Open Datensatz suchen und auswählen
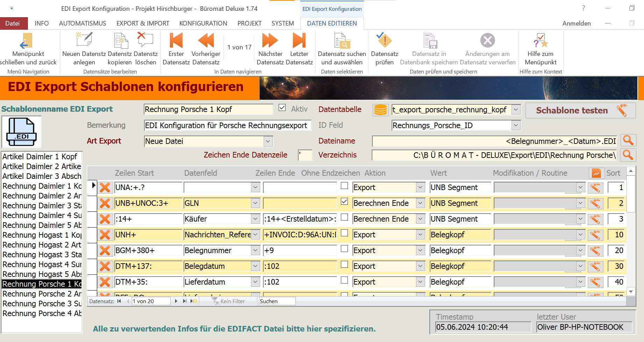This screenshot has width=644, height=342. coord(342,41)
